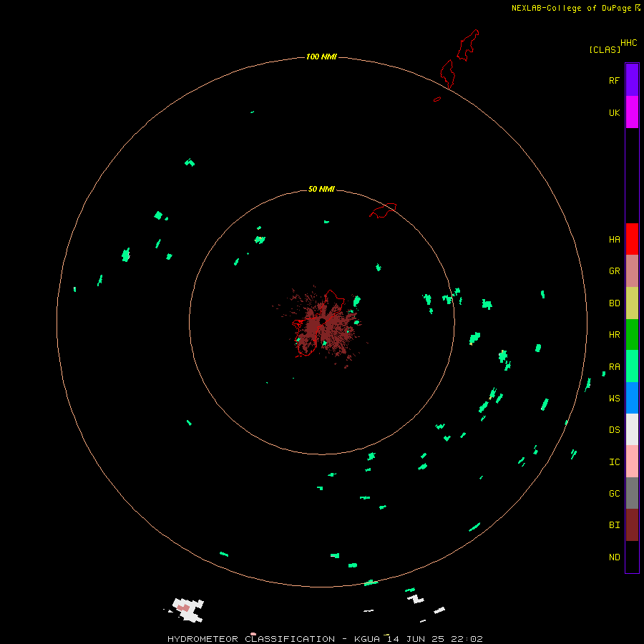This screenshot has height=644, width=644.
Task: Click the DS white legend swatch
Action: [x=632, y=429]
